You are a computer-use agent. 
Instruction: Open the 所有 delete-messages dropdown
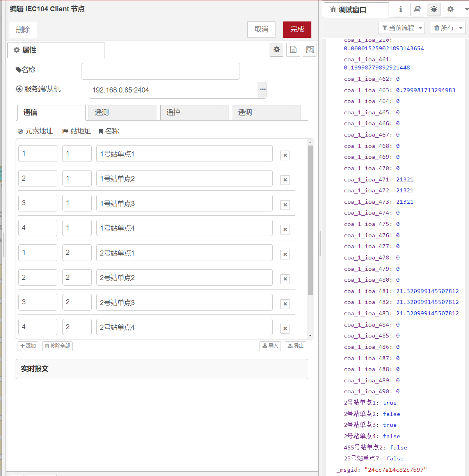point(447,28)
